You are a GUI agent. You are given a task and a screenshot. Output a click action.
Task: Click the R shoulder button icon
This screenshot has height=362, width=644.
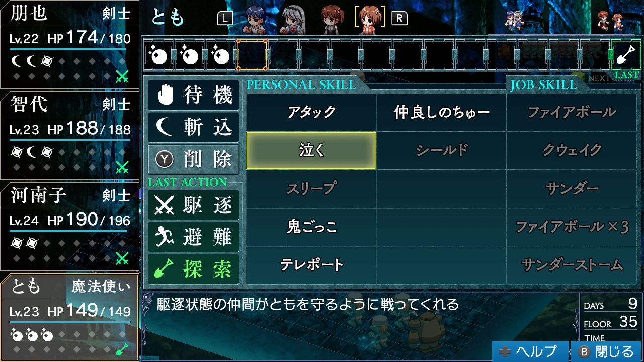coord(399,19)
